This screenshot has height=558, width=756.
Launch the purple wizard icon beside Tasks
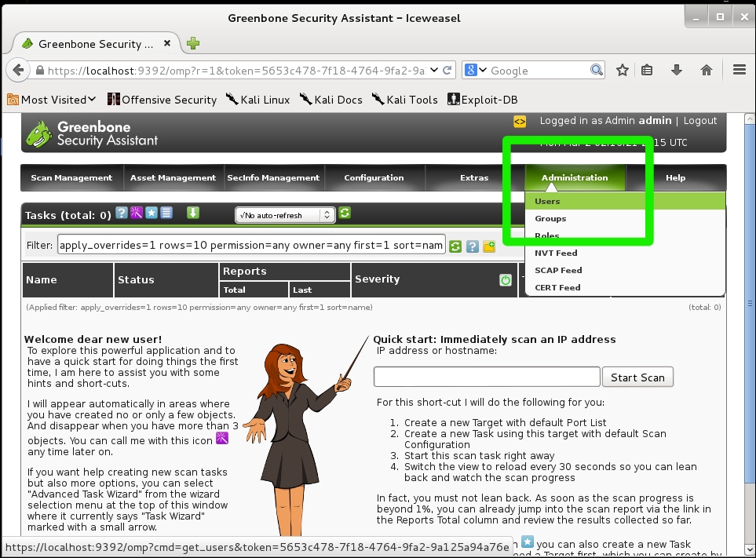coord(137,213)
